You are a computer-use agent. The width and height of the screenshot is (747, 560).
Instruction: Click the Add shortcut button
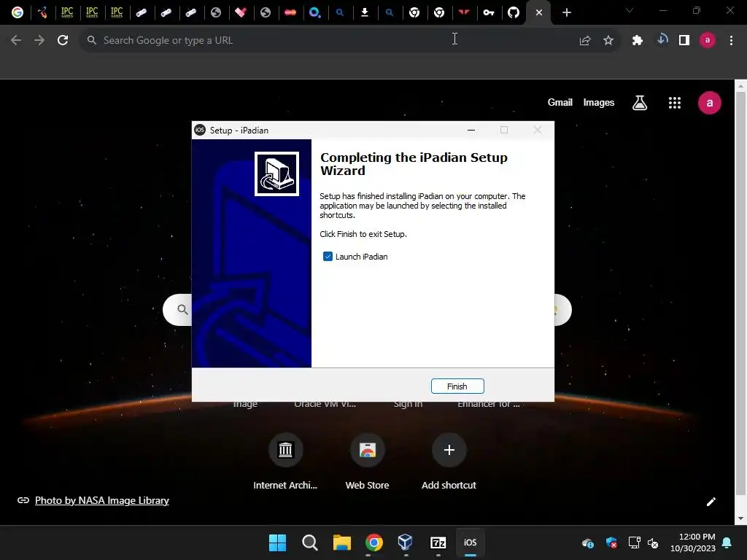pyautogui.click(x=449, y=449)
